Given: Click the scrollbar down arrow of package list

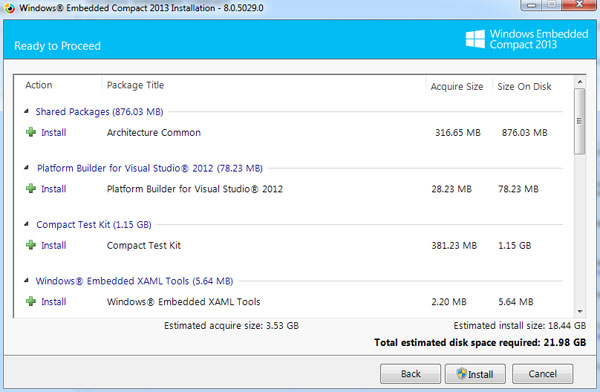Looking at the screenshot, I should point(580,311).
